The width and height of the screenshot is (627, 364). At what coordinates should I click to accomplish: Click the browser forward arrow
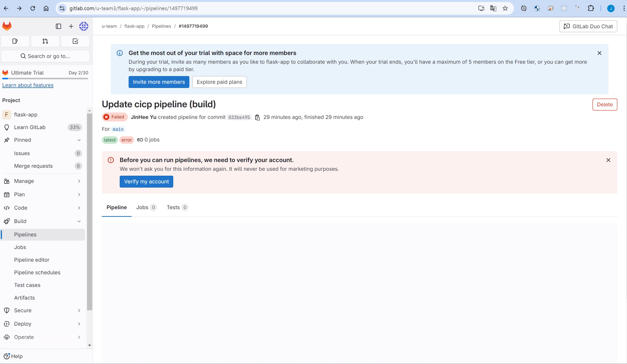pos(19,8)
